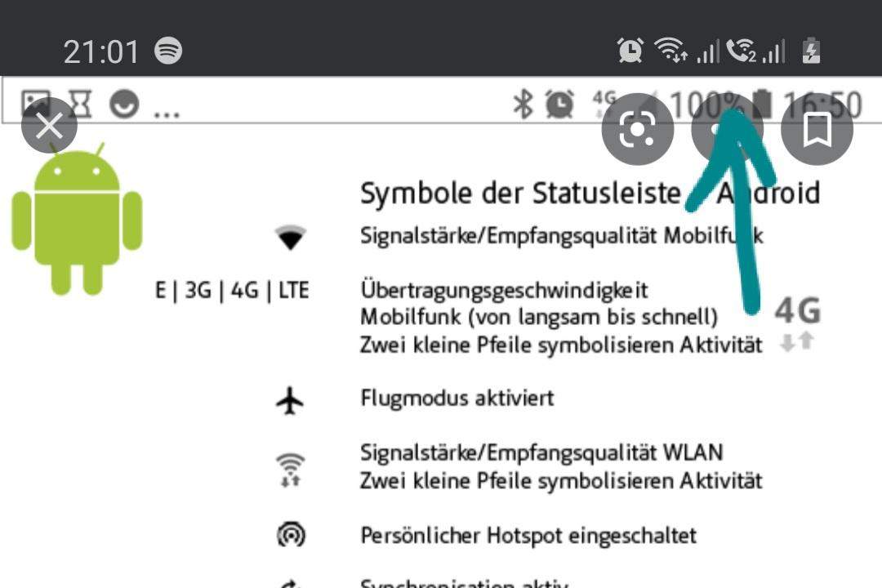Click the picture icon in sample status bar
Screen dimensions: 882x588
point(36,104)
